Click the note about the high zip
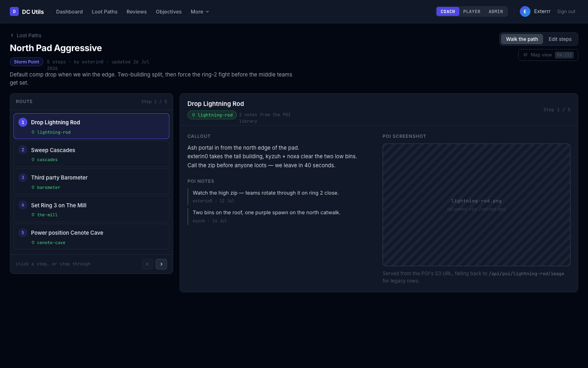588x368 pixels. (x=266, y=193)
